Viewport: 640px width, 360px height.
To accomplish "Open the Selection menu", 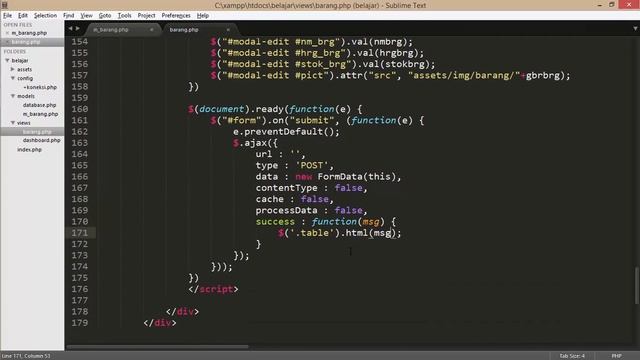I will point(45,16).
